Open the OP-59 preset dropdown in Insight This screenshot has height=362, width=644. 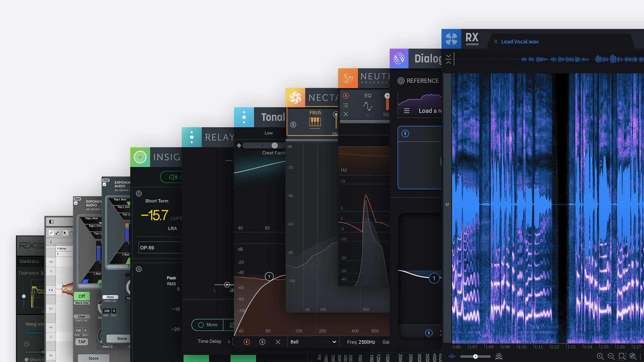click(160, 248)
